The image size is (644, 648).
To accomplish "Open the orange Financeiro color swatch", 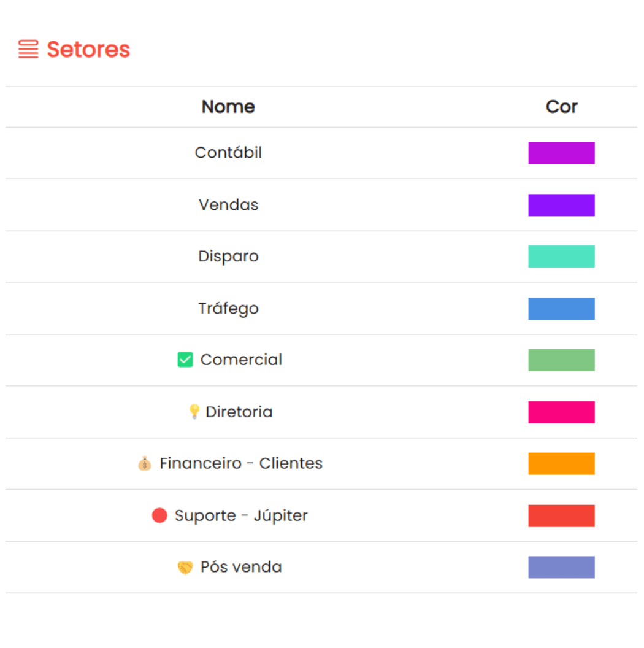I will pos(561,464).
